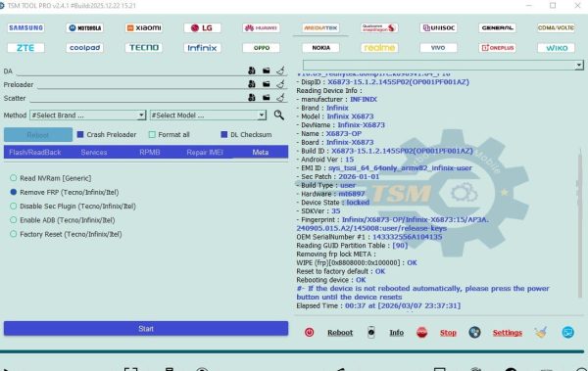Expand the dropdown above the log panel
Viewport: 588px width, 371px height.
coord(443,66)
